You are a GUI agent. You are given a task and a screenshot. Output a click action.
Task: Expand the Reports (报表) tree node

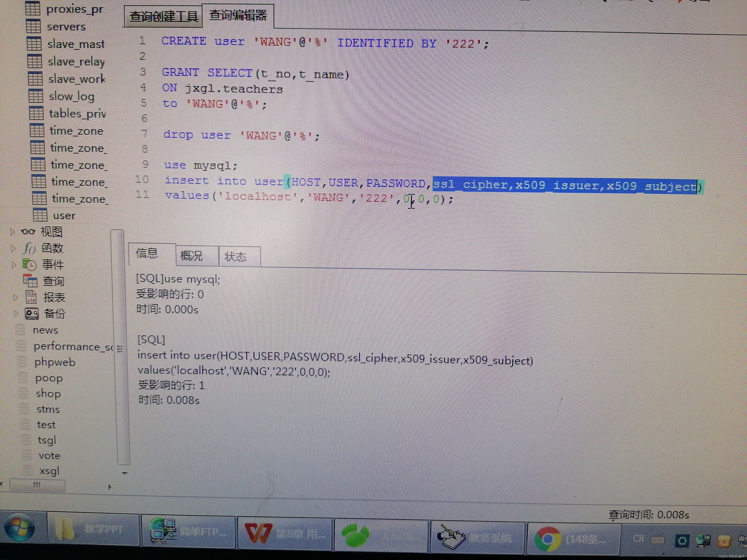click(15, 297)
